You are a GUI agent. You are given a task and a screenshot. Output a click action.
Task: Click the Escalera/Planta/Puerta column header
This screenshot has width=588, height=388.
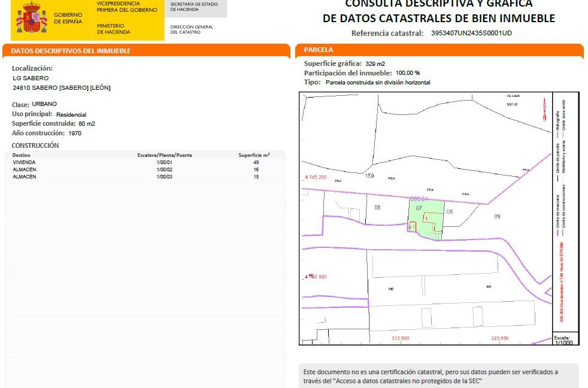(x=165, y=155)
